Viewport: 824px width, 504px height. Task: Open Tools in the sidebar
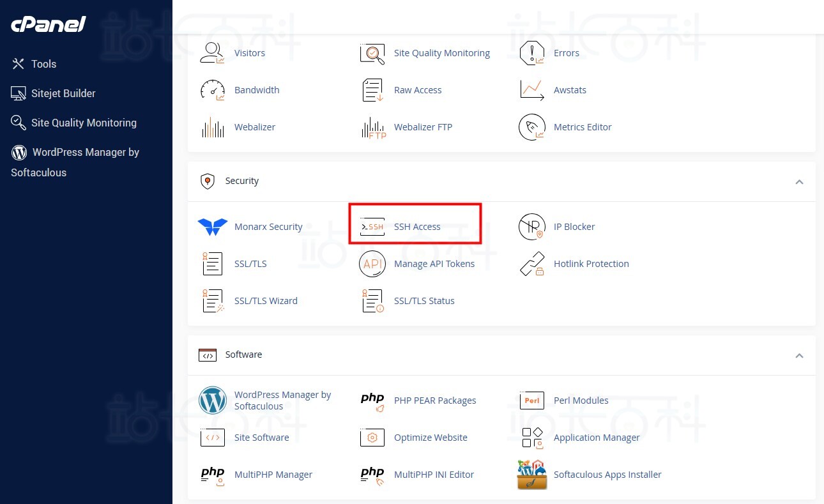[x=34, y=64]
